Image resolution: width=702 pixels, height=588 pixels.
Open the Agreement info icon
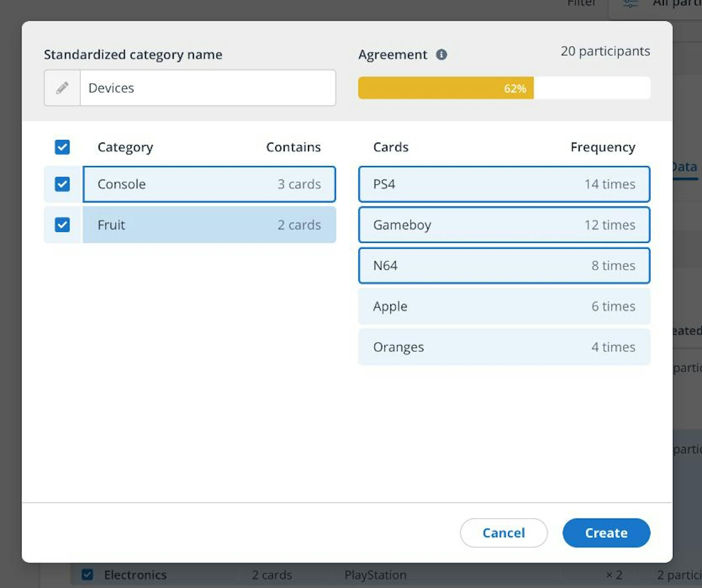click(x=441, y=55)
